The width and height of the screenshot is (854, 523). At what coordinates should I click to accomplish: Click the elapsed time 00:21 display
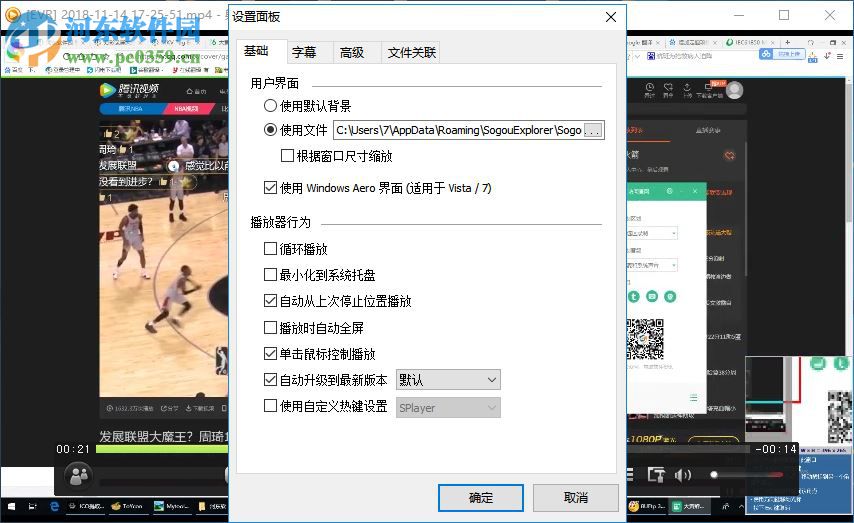73,449
